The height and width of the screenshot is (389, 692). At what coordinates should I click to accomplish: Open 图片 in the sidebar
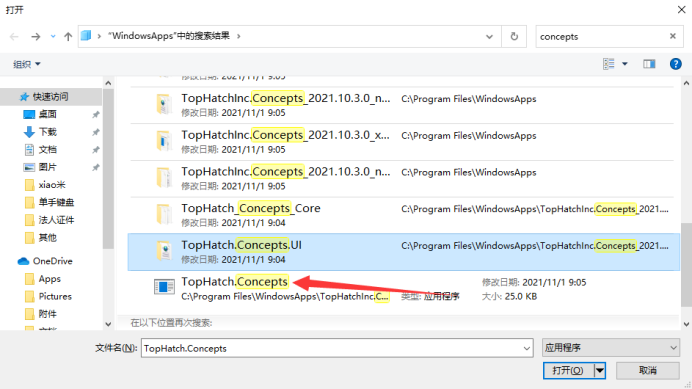point(48,167)
